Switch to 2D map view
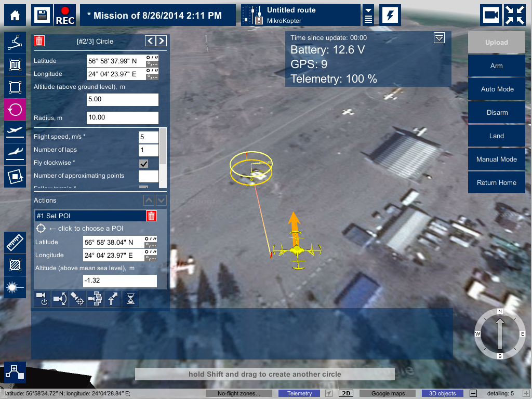 tap(346, 394)
